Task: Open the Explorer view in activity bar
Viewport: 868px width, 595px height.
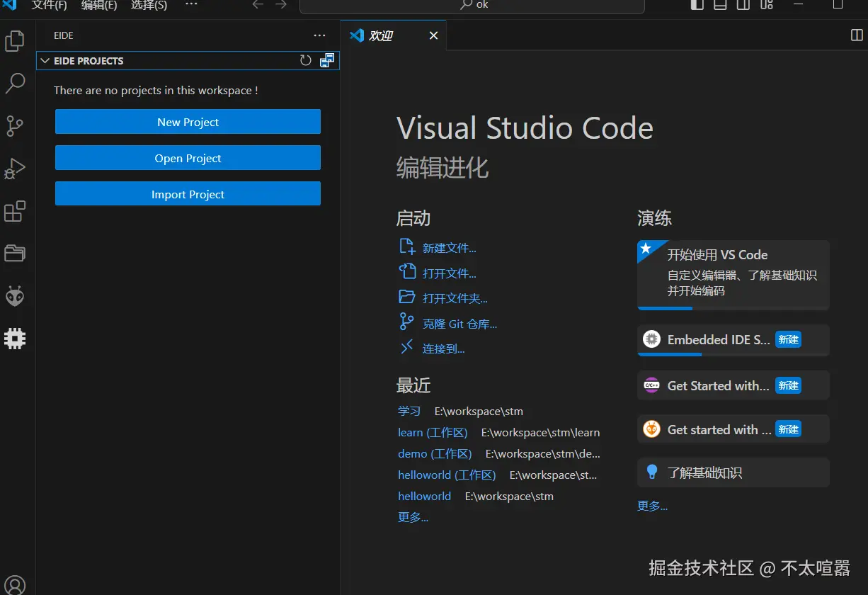Action: pos(15,41)
